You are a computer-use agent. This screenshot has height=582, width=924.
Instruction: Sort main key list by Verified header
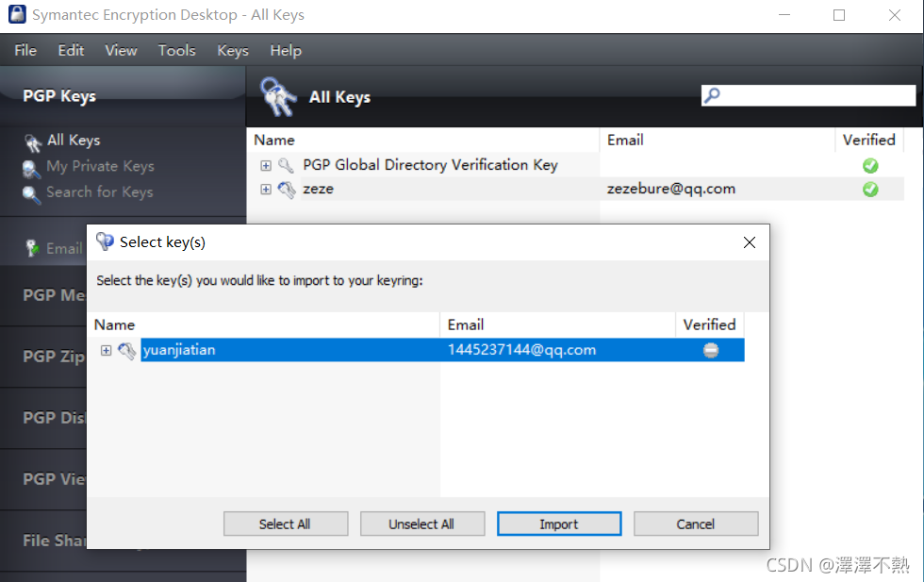(x=869, y=141)
